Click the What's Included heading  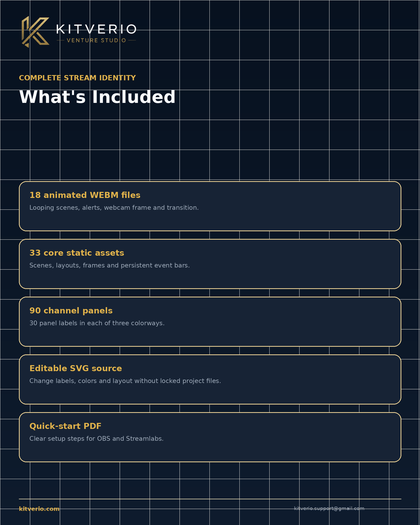point(97,97)
